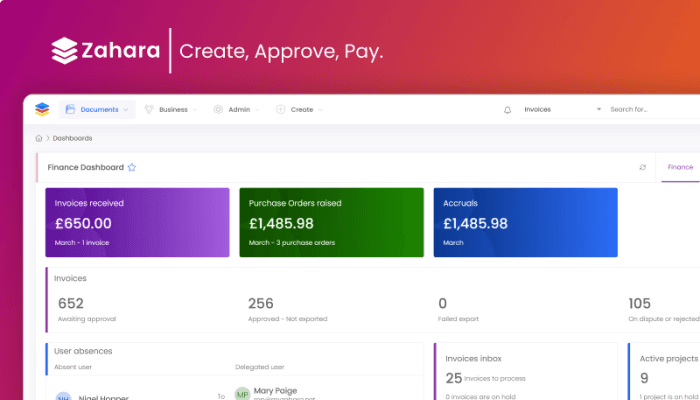The height and width of the screenshot is (400, 700).
Task: Click the User absences heading
Action: (83, 351)
